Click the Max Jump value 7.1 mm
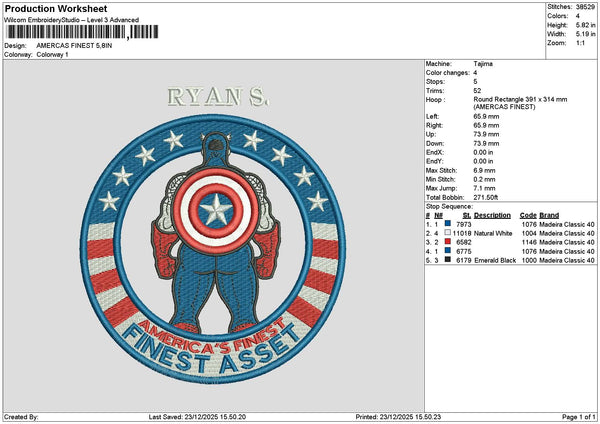Image resolution: width=600 pixels, height=424 pixels. point(484,188)
